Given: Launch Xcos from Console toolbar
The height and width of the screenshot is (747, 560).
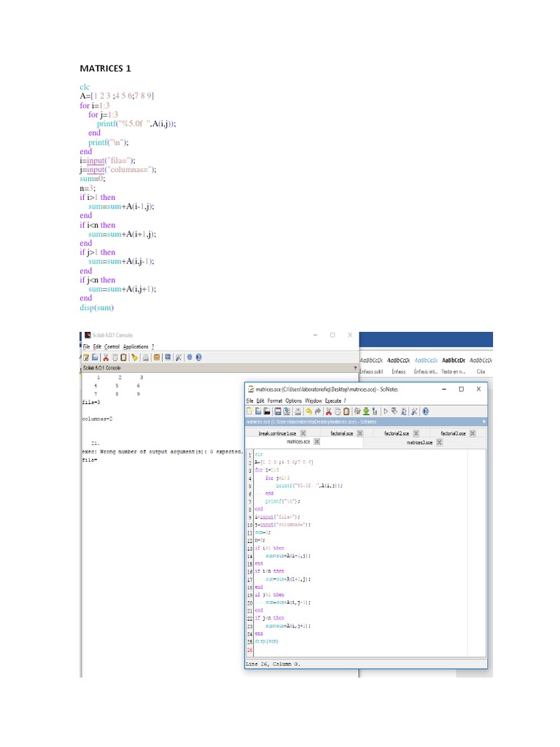Looking at the screenshot, I should click(x=167, y=357).
